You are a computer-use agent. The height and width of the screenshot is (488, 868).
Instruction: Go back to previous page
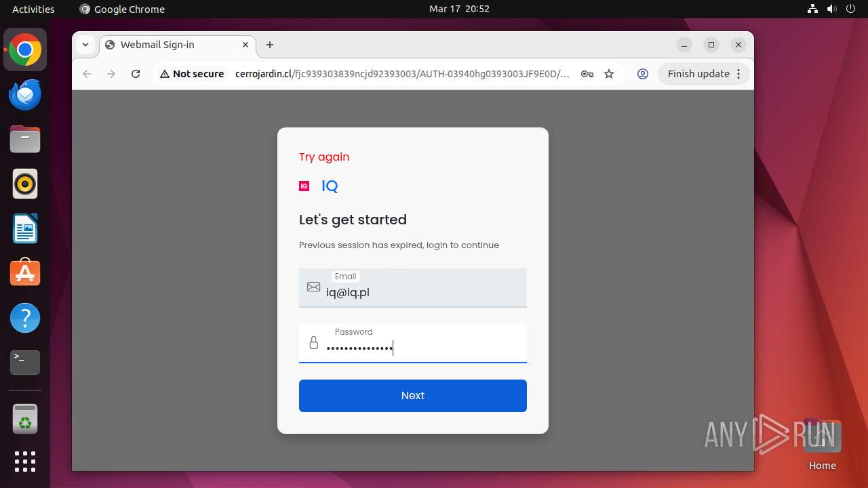pos(87,74)
